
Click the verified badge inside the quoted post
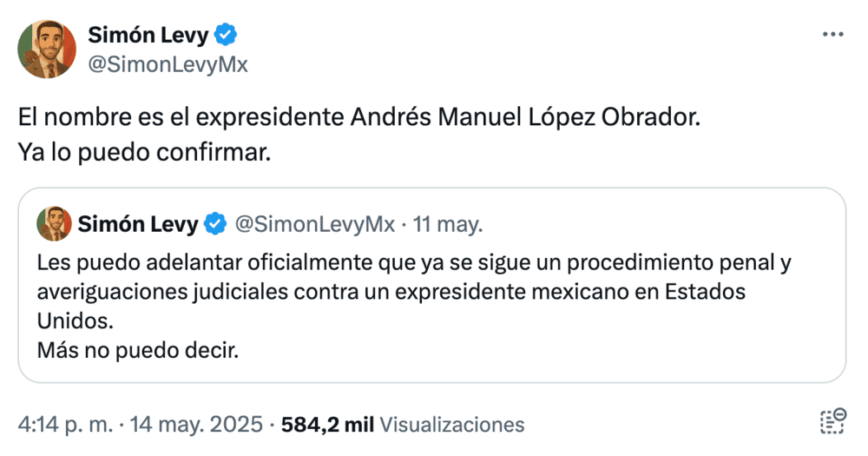[x=214, y=225]
